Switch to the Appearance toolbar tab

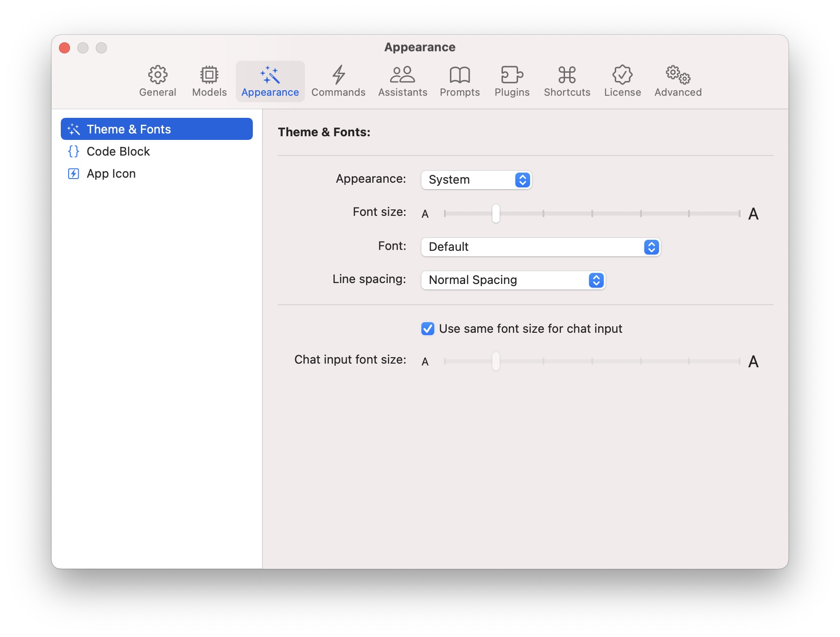(270, 81)
